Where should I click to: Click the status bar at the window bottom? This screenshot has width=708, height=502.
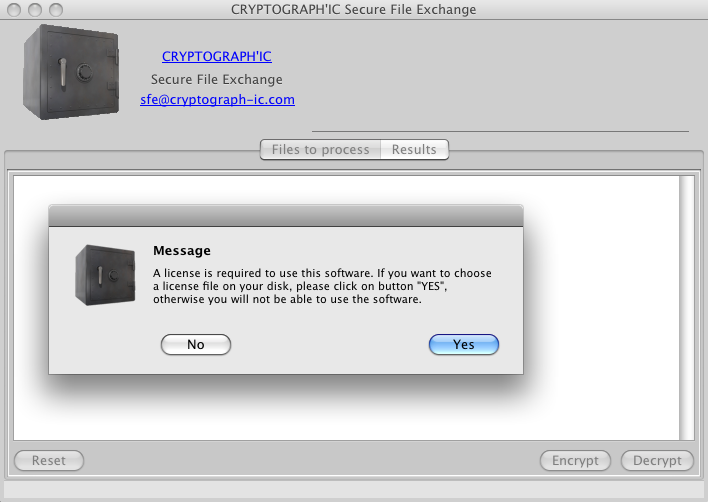coord(354,490)
